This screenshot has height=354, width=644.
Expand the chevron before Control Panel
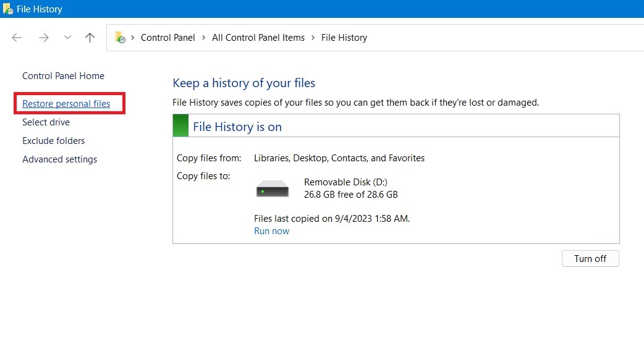click(133, 38)
